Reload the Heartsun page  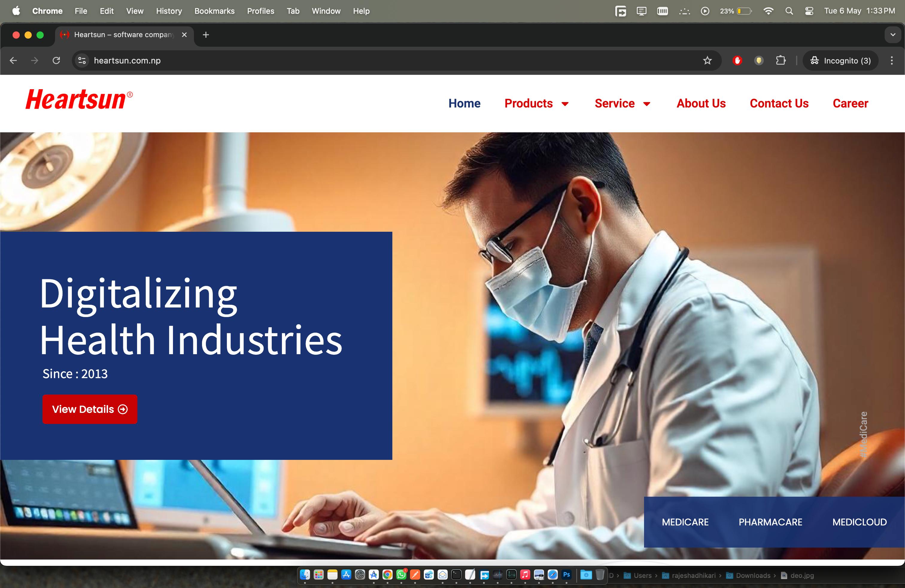(56, 60)
